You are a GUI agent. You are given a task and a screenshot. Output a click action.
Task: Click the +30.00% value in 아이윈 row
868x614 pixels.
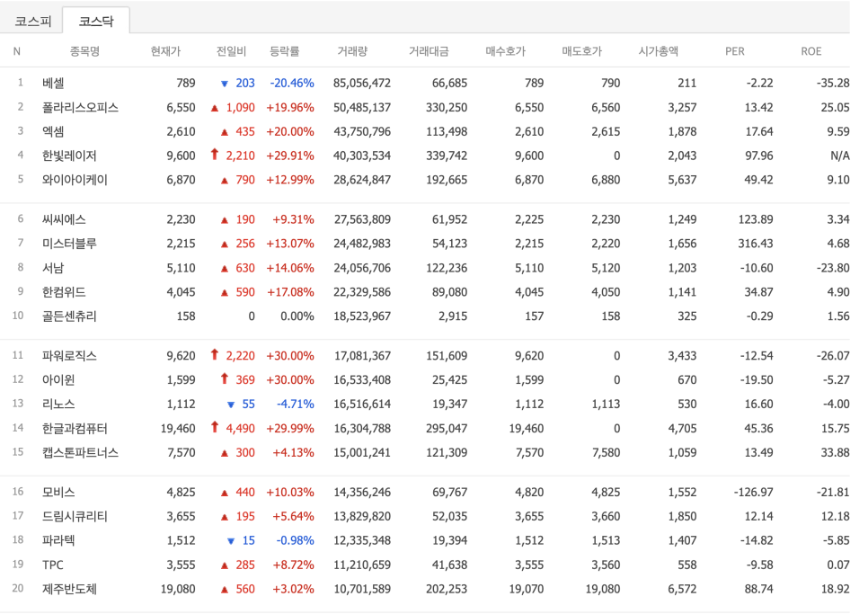(x=290, y=379)
